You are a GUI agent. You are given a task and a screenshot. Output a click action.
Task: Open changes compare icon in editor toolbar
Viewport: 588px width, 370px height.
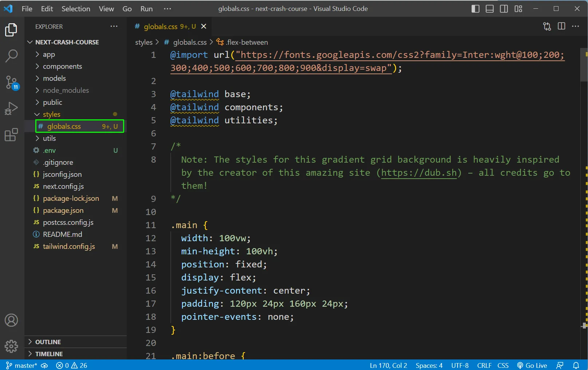coord(547,26)
